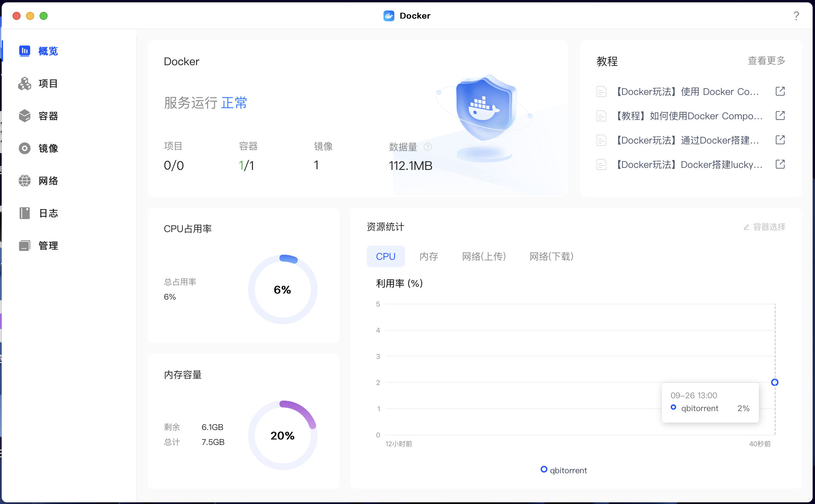The height and width of the screenshot is (504, 815).
Task: Select the CPU resource tab
Action: tap(386, 256)
